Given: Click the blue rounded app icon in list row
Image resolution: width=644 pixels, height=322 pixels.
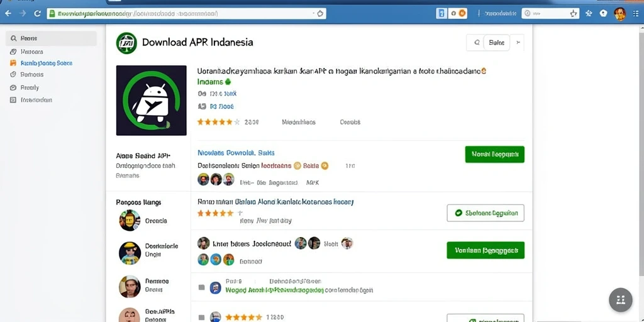Looking at the screenshot, I should [x=215, y=287].
